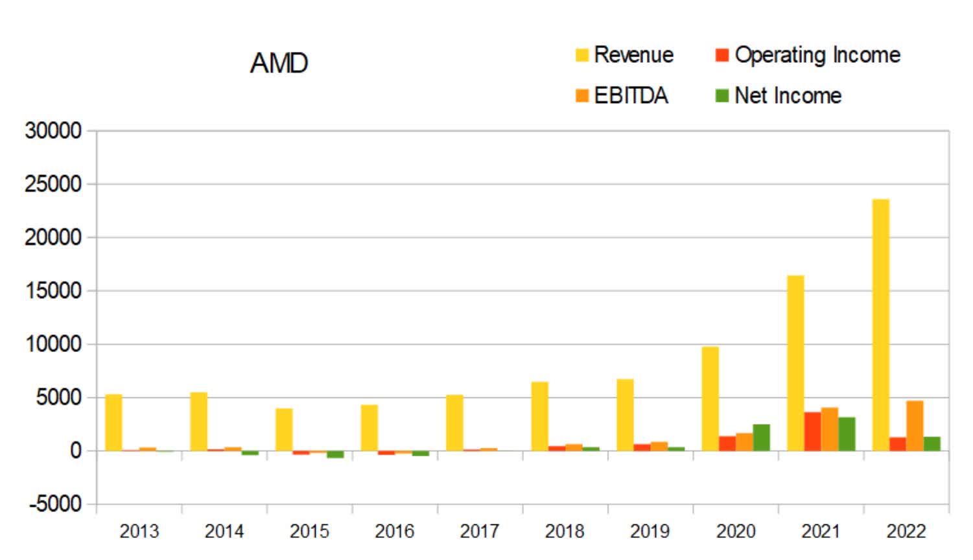Click the -5000 axis gridline label
This screenshot has width=973, height=560.
(x=55, y=502)
